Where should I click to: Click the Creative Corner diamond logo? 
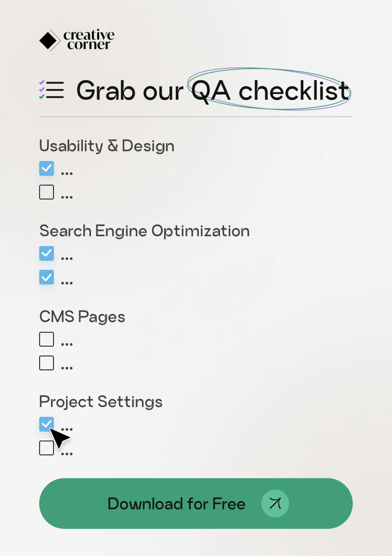50,40
